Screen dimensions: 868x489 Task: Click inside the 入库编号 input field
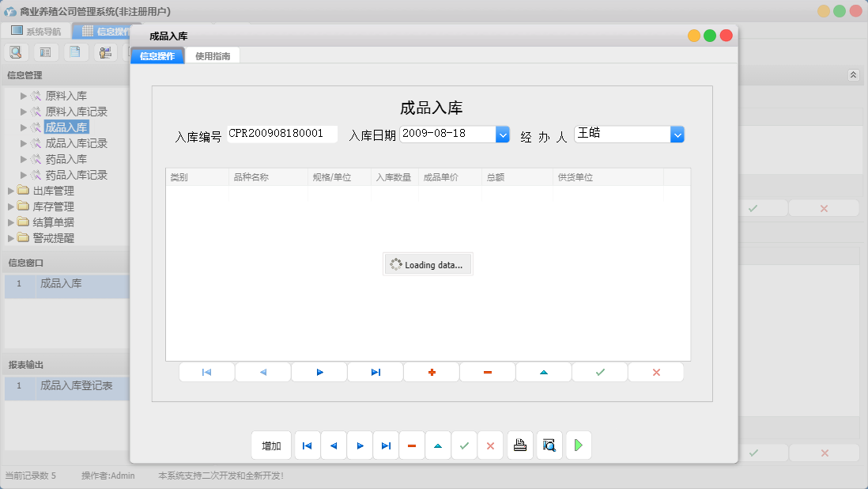tap(281, 134)
